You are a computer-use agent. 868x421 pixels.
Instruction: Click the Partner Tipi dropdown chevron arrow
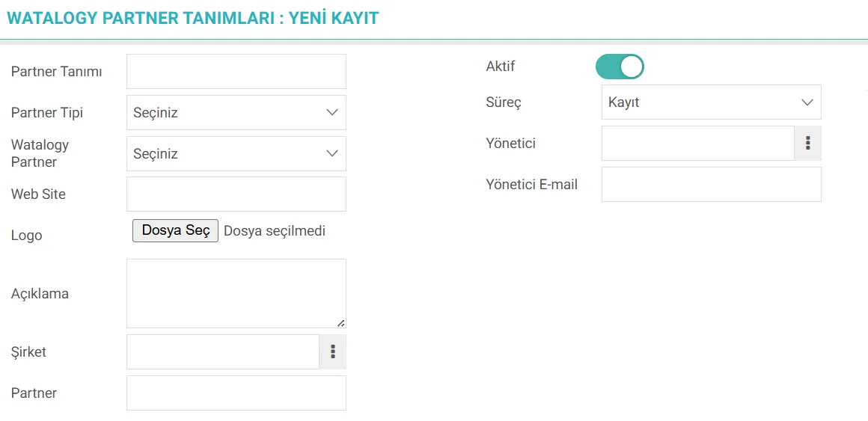point(332,113)
